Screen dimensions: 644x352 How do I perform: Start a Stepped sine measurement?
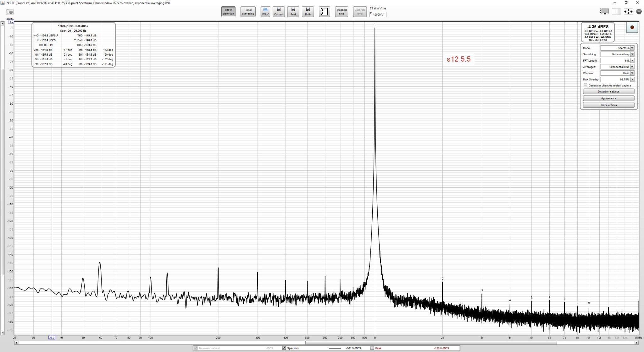coord(341,12)
